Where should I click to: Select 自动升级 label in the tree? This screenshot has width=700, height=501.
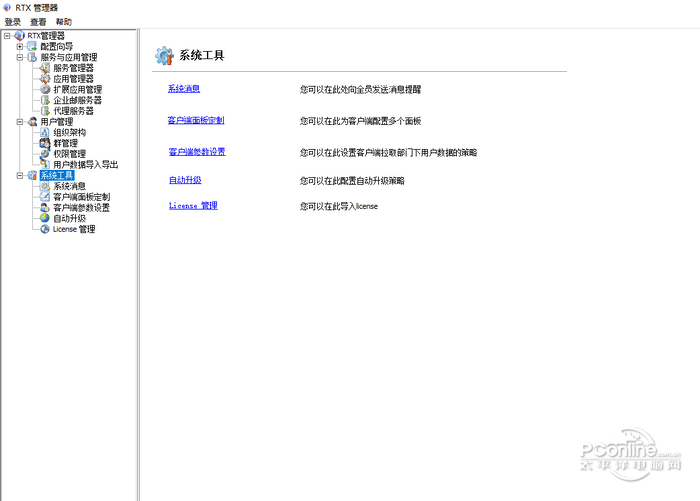click(70, 218)
